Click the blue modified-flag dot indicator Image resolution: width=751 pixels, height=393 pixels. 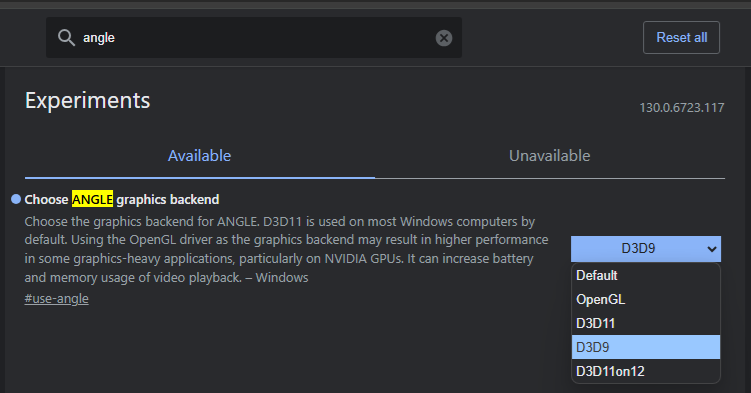coord(16,199)
